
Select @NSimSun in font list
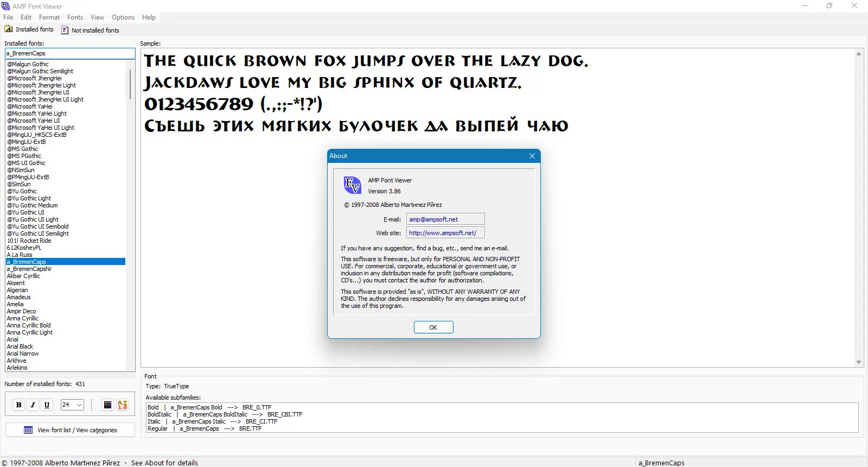[66, 170]
